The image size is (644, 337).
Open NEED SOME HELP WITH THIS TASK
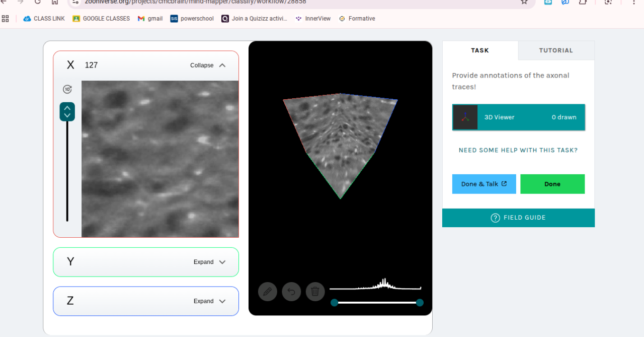point(518,150)
